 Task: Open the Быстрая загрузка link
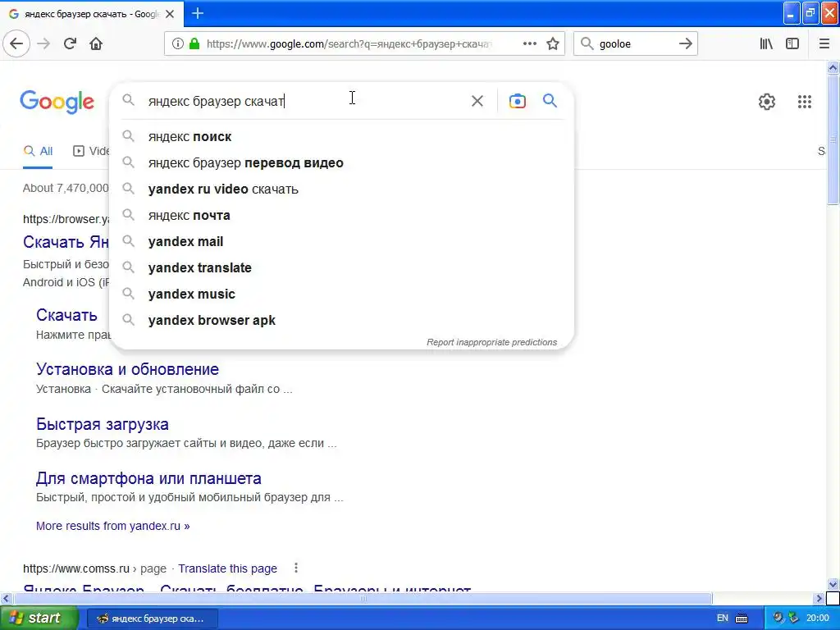pyautogui.click(x=103, y=424)
